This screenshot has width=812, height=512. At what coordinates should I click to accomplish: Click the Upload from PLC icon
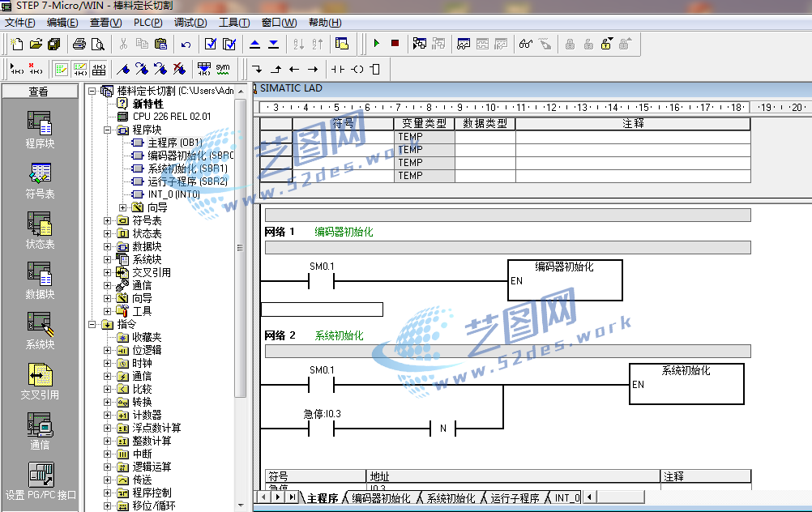[254, 44]
